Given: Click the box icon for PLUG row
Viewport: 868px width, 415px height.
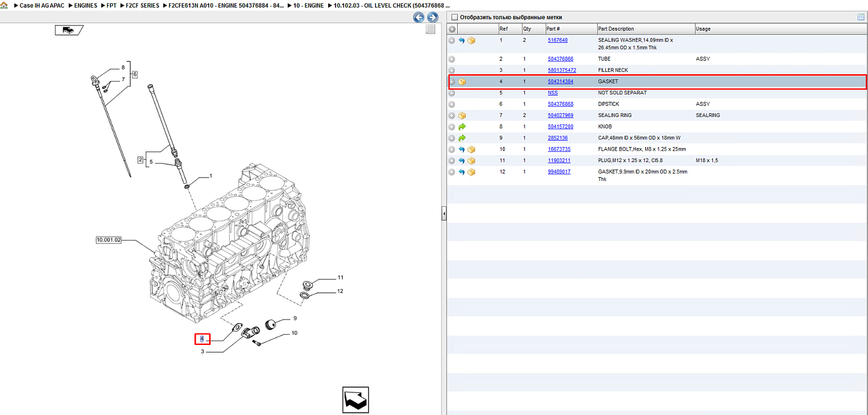Looking at the screenshot, I should click(471, 160).
